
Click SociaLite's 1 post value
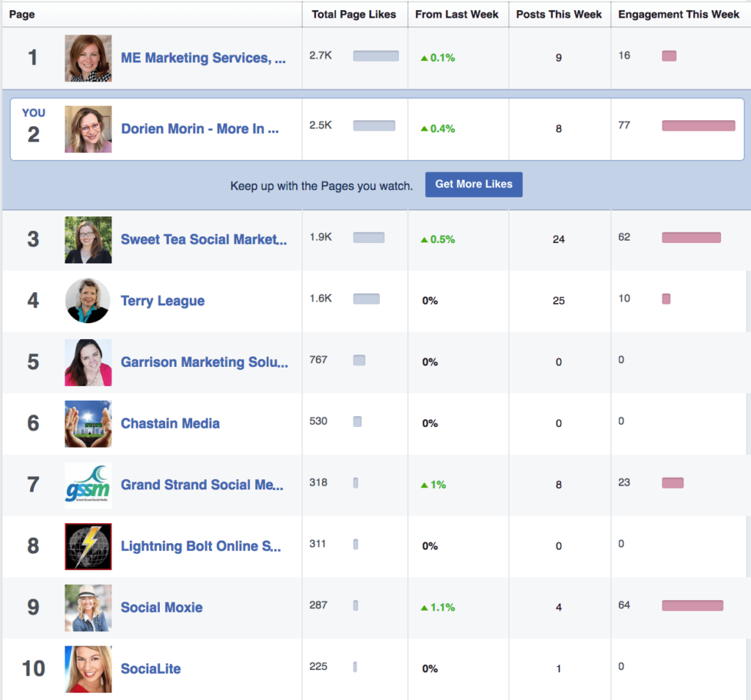tap(559, 669)
